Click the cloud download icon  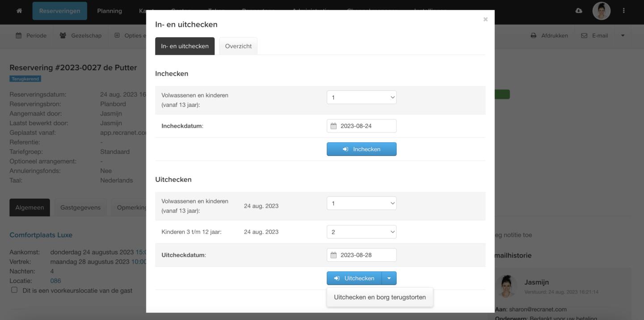click(579, 11)
